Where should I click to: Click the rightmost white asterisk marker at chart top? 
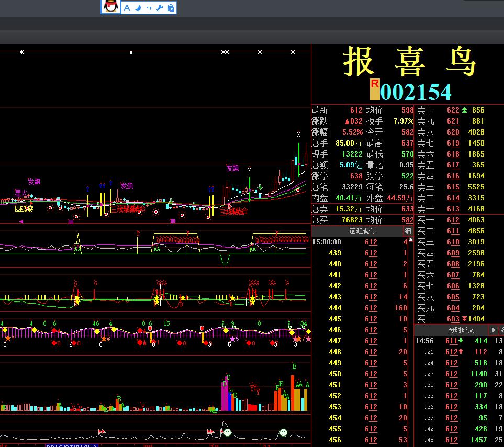coord(293,52)
